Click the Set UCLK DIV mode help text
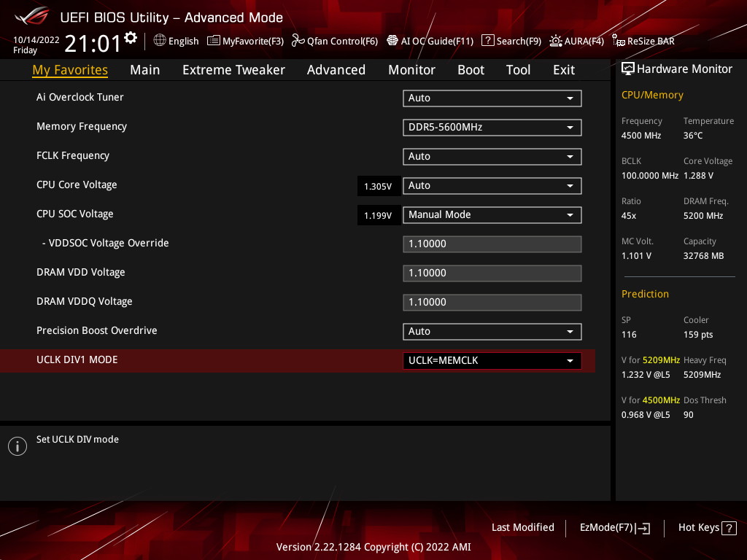Image resolution: width=747 pixels, height=560 pixels. pos(77,440)
